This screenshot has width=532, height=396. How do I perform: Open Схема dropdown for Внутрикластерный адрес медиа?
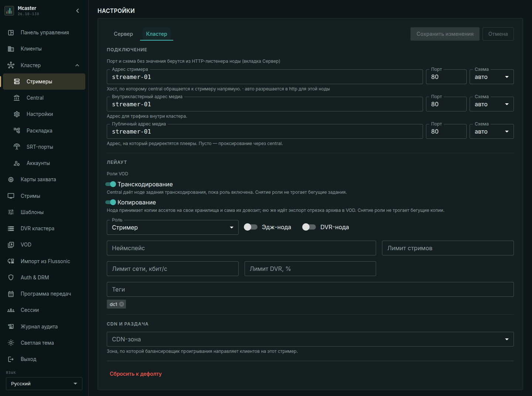click(x=491, y=104)
